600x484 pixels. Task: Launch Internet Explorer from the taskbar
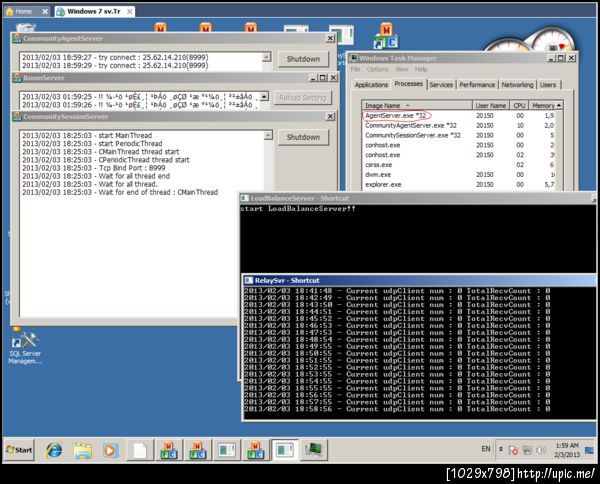click(54, 450)
